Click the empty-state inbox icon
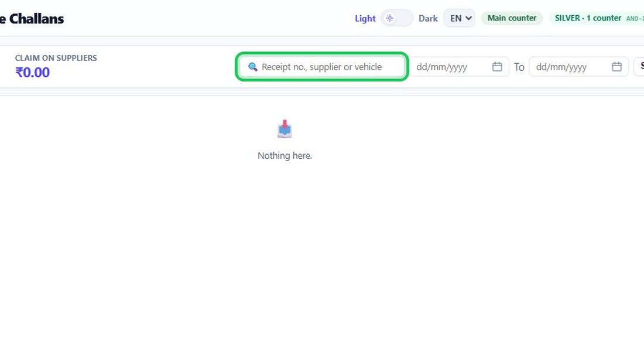The height and width of the screenshot is (362, 644). pos(285,129)
